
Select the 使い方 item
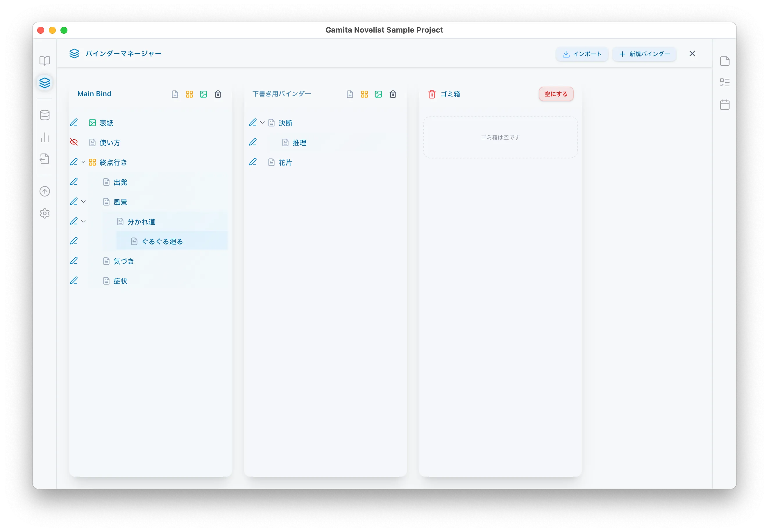click(x=110, y=143)
